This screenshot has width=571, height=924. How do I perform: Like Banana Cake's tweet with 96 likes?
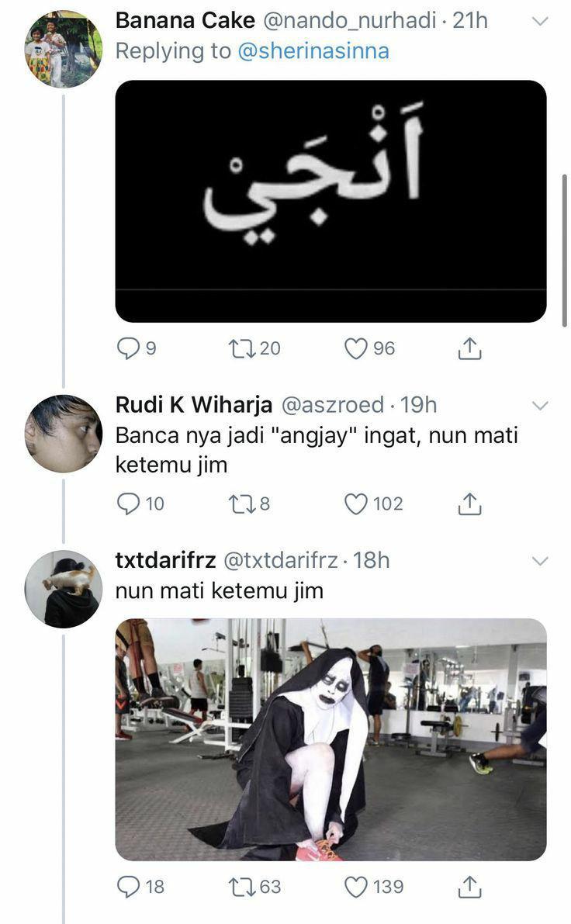355,348
